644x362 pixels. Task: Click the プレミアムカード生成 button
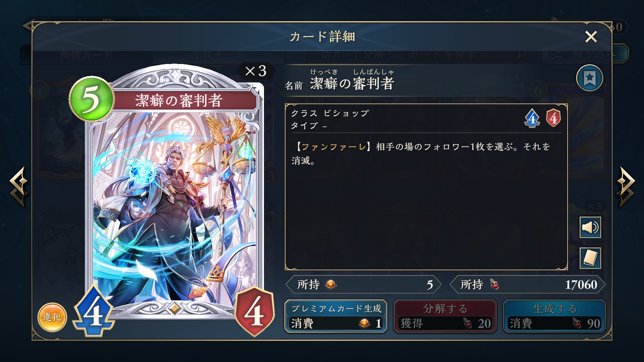(x=336, y=316)
